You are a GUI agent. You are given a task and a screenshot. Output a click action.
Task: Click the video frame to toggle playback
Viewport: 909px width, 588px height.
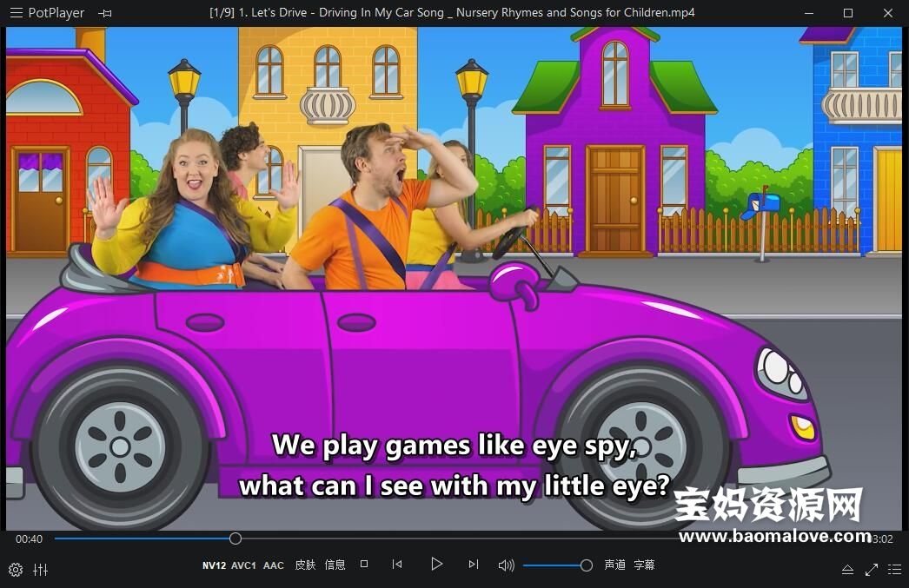pyautogui.click(x=454, y=278)
